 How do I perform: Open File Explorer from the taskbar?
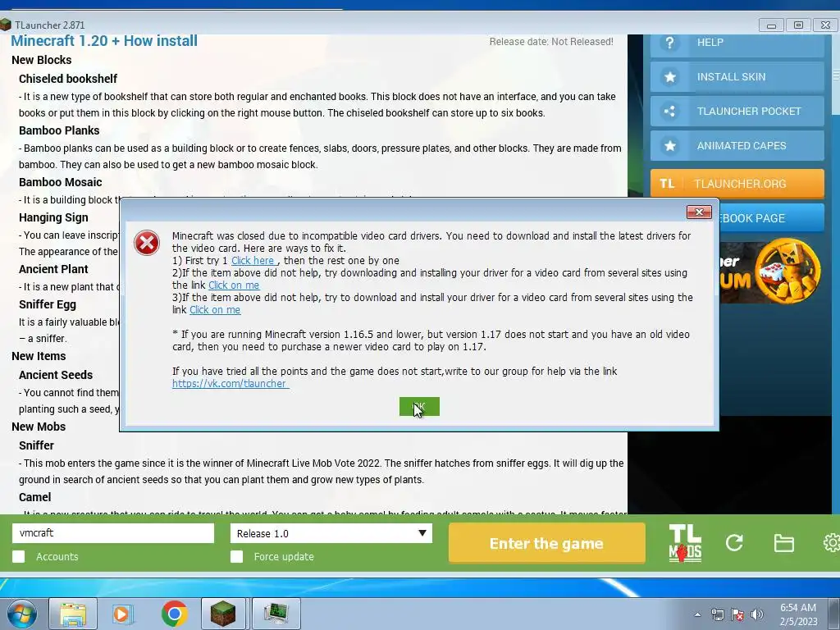(73, 614)
